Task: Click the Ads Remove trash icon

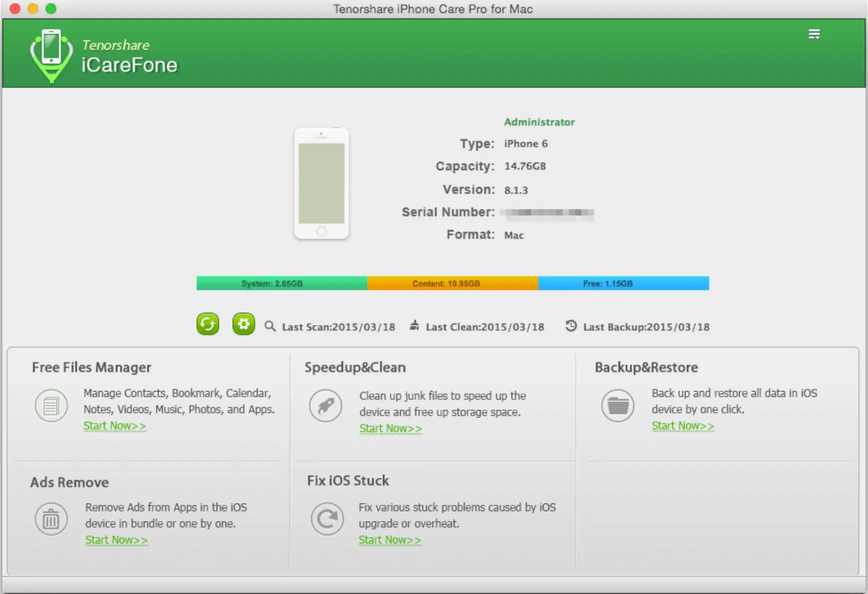Action: pyautogui.click(x=51, y=519)
